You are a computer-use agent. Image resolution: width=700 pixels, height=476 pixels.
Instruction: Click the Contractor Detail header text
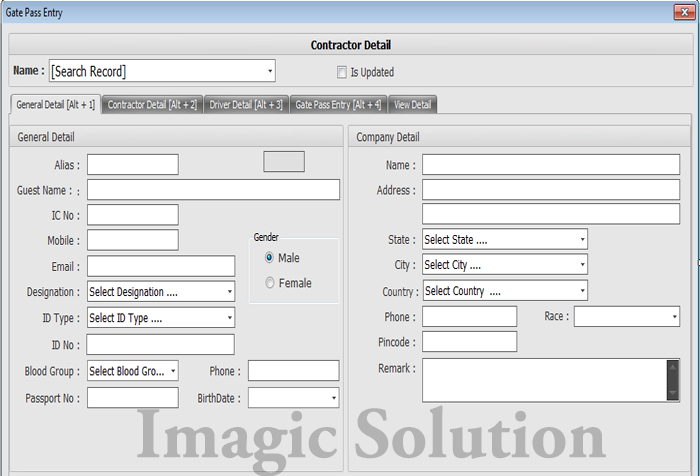(x=350, y=45)
